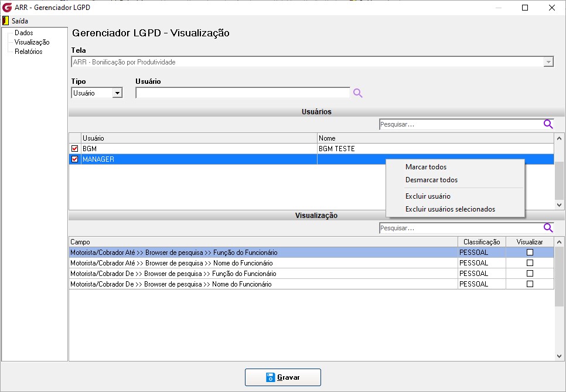This screenshot has width=566, height=392.
Task: Click the floppy disk icon on Gravar
Action: tap(270, 377)
